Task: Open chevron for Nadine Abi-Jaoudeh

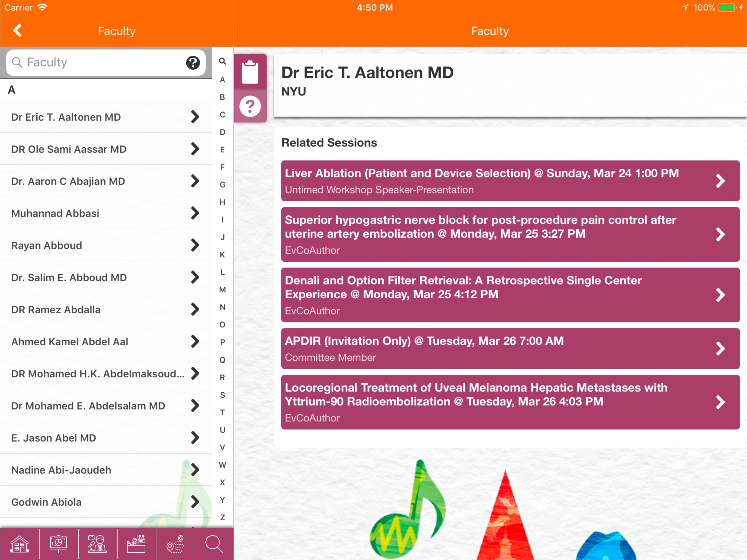Action: [195, 470]
